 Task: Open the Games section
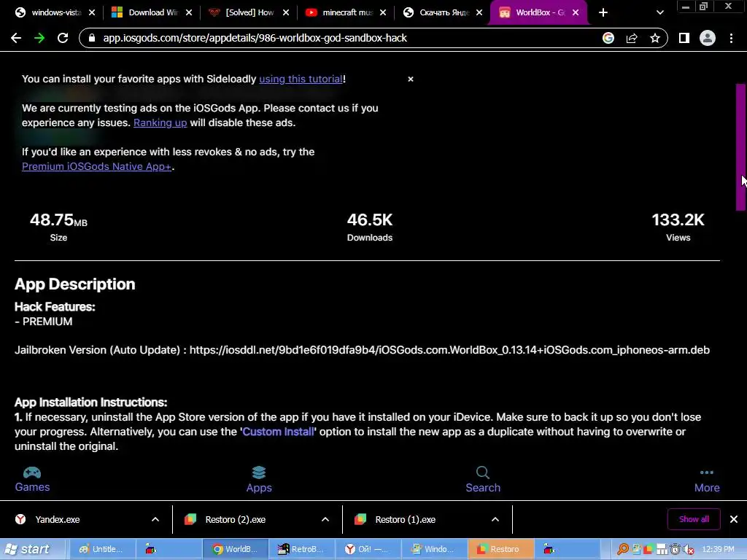tap(32, 480)
